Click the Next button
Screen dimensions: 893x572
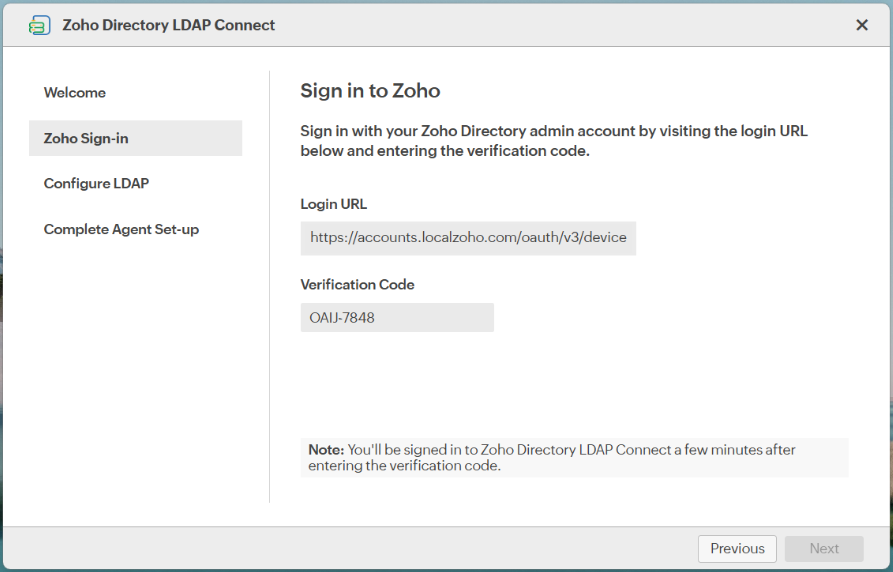824,548
